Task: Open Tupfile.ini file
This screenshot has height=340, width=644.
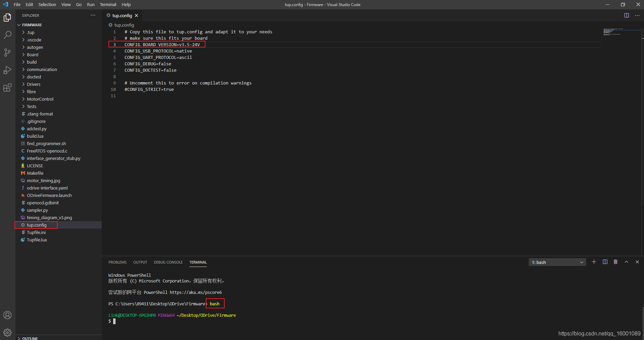Action: coord(36,232)
